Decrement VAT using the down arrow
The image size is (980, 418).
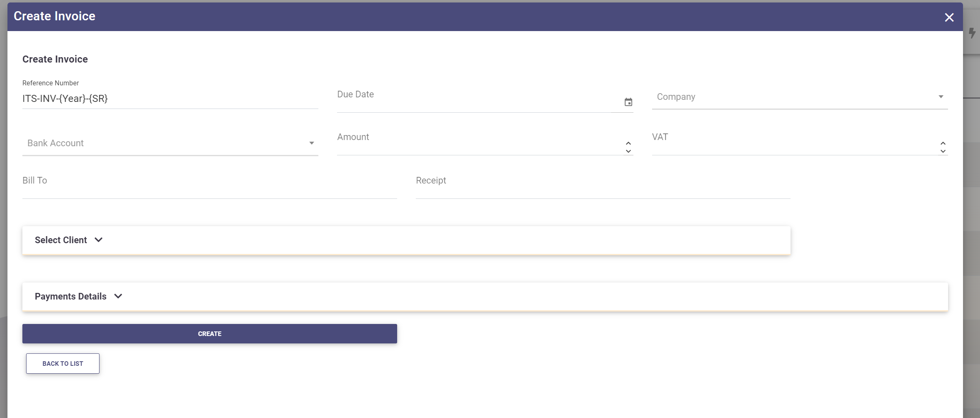(x=943, y=151)
